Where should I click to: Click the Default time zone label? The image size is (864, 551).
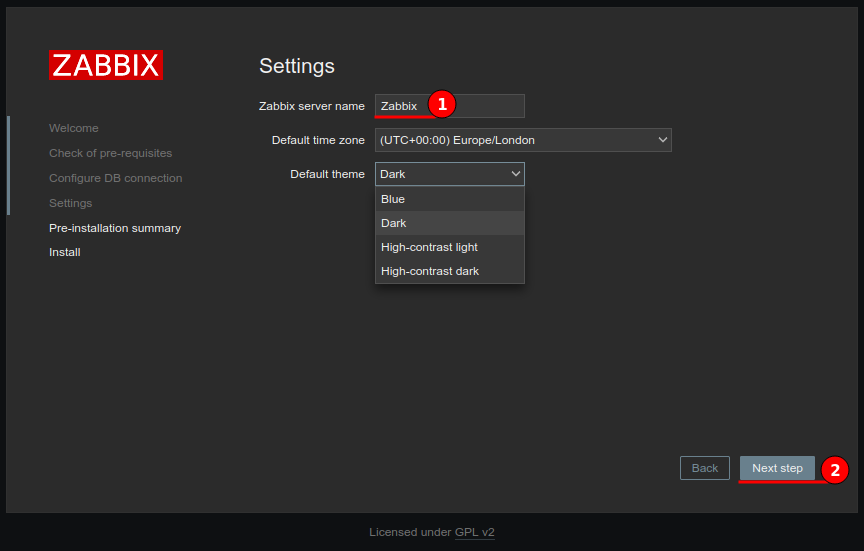coord(318,140)
